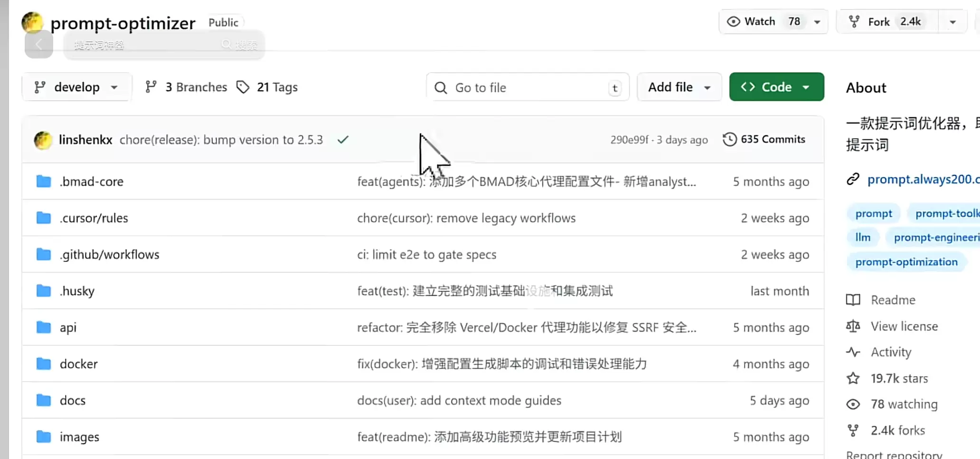
Task: Open the 3 Branches page
Action: [185, 87]
